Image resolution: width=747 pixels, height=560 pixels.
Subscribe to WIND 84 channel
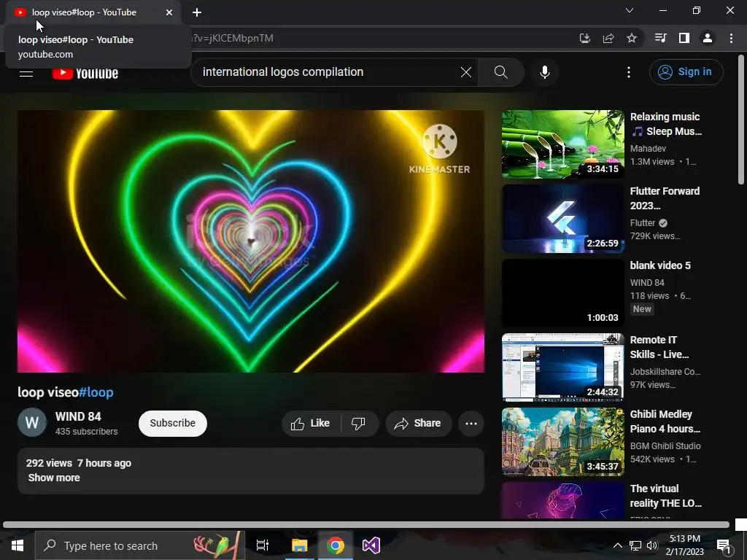click(172, 424)
